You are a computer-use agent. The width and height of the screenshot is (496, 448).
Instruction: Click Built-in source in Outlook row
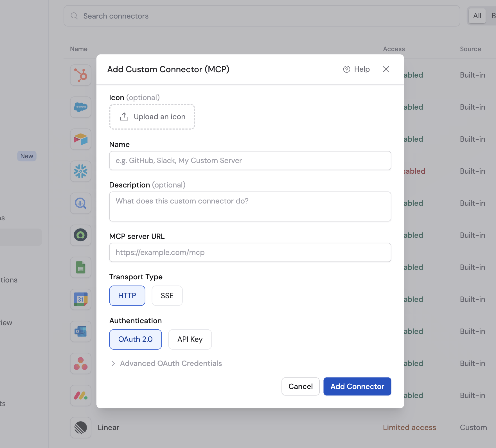[473, 331]
